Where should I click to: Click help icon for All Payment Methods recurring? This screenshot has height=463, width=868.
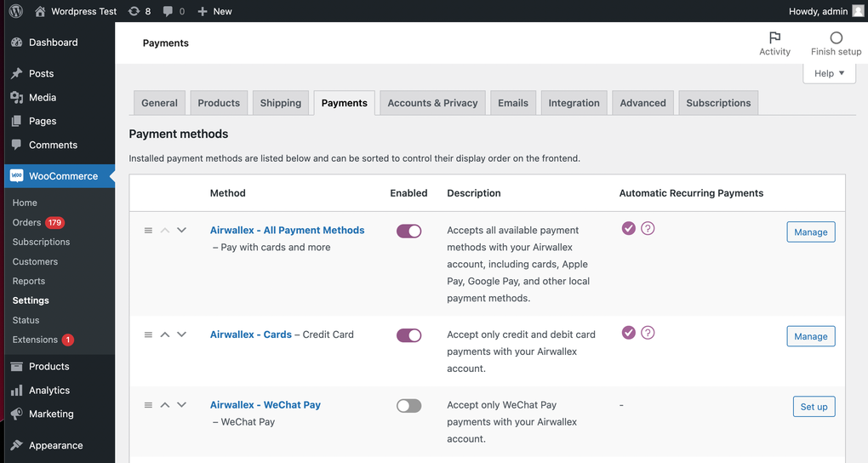(x=648, y=228)
